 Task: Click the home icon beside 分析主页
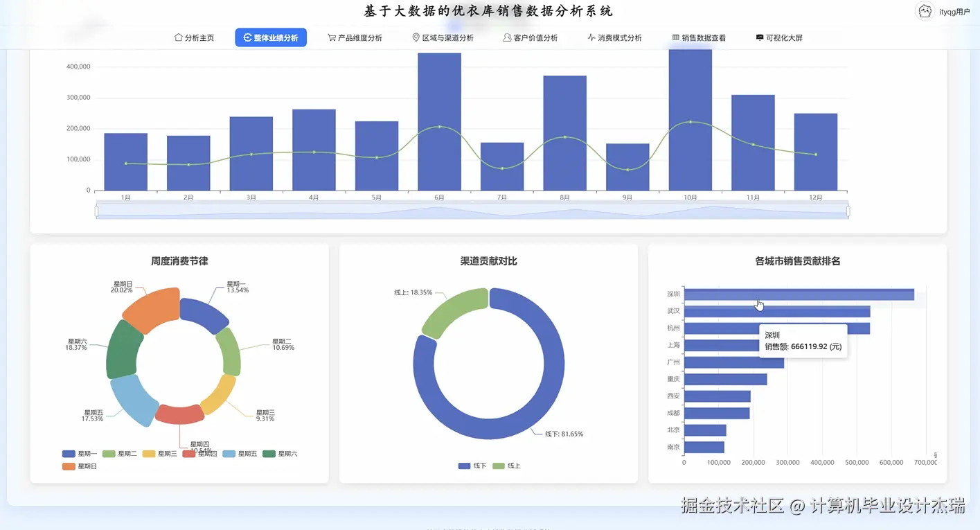[x=179, y=37]
